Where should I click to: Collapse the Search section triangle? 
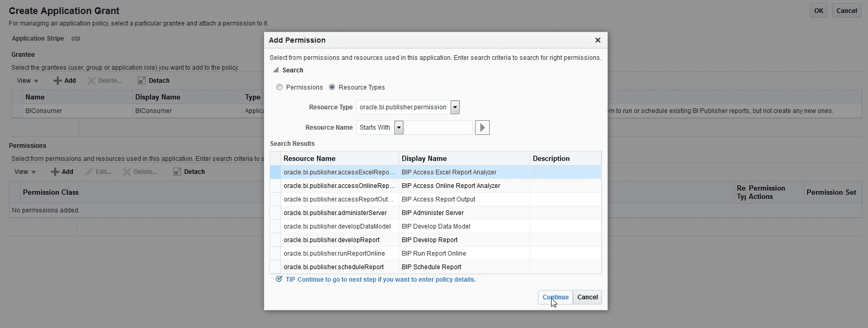(x=276, y=70)
